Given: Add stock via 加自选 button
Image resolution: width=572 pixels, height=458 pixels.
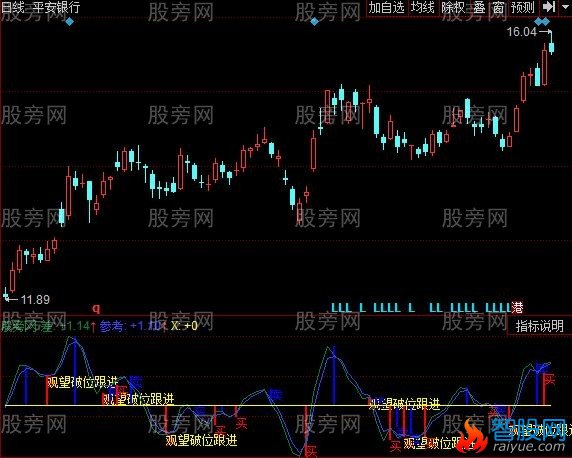Looking at the screenshot, I should (x=386, y=8).
